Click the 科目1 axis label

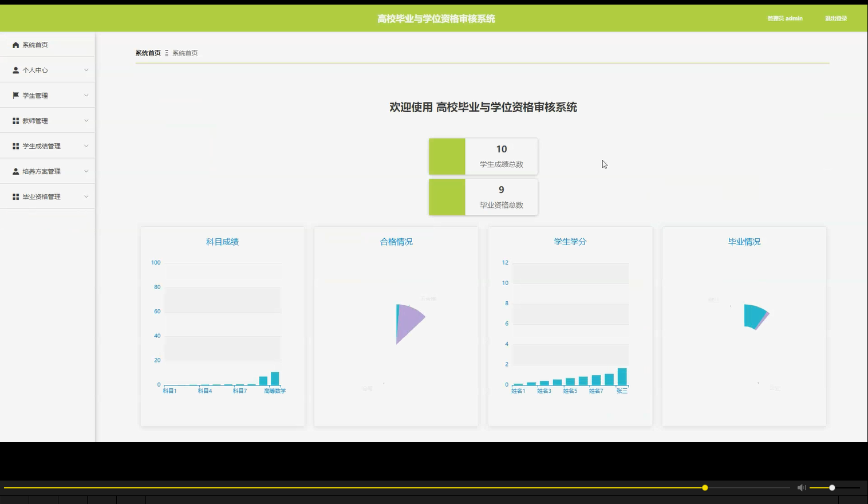170,391
